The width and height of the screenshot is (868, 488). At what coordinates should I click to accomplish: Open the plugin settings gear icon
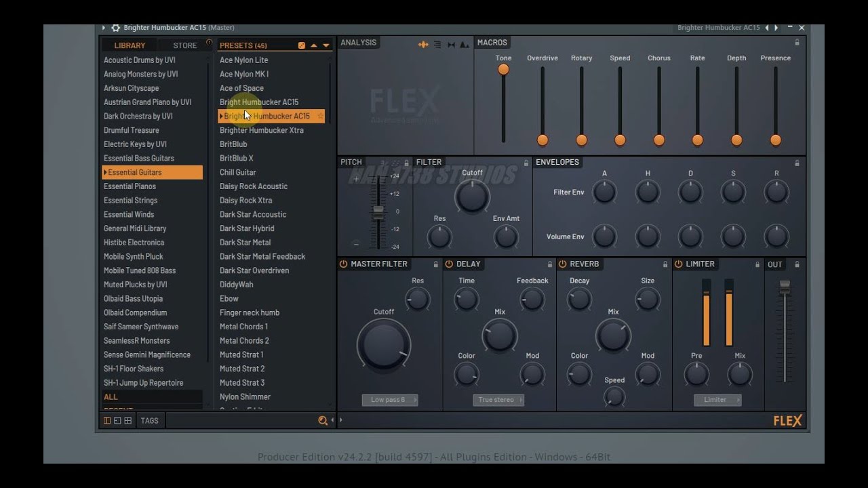[x=115, y=28]
